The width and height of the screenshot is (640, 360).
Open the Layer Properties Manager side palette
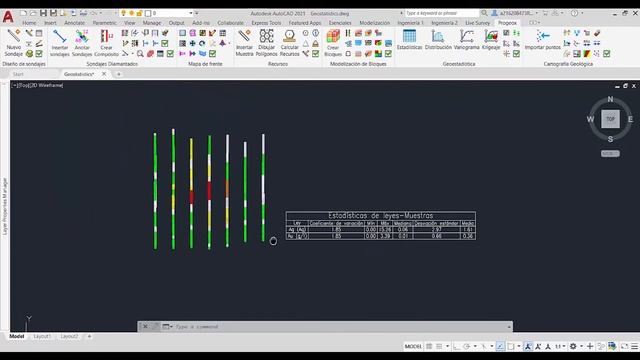click(5, 206)
